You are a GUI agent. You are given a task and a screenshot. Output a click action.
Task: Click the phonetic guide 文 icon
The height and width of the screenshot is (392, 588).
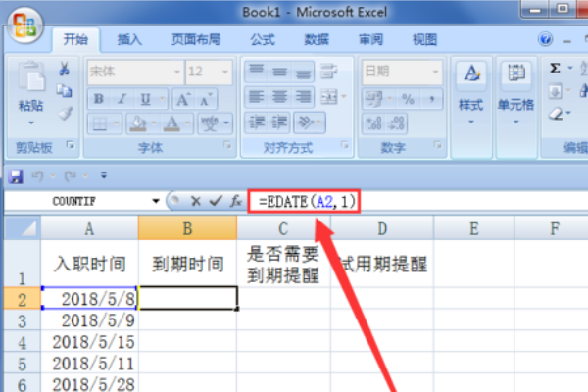[210, 123]
